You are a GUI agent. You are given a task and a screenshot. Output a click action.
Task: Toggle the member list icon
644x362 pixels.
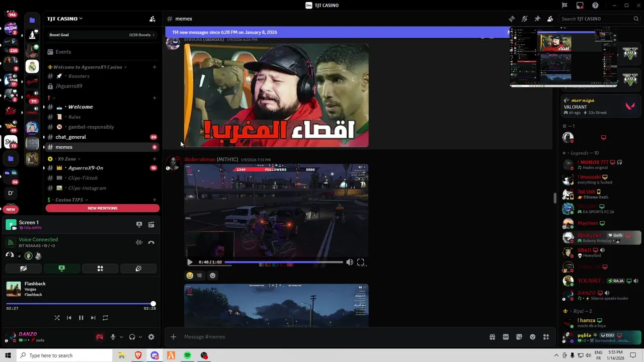(550, 19)
